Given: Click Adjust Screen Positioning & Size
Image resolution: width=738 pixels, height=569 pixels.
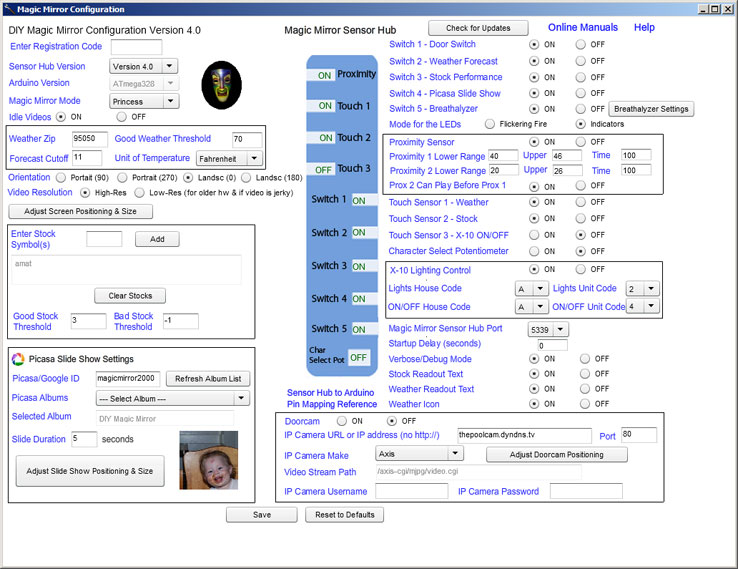Looking at the screenshot, I should 80,211.
